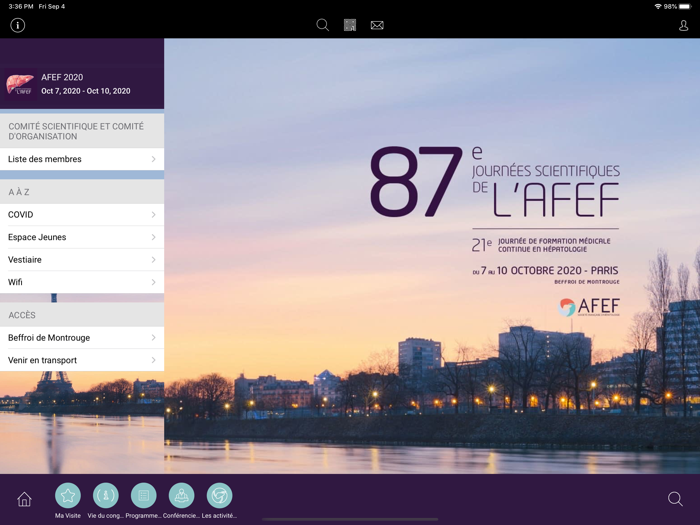The height and width of the screenshot is (525, 700).
Task: Expand chevron beside Liste des membres
Action: tap(154, 159)
